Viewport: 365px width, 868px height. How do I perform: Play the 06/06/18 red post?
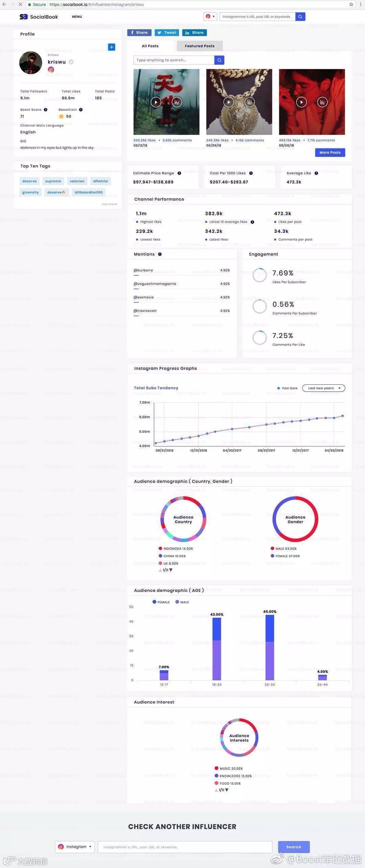[301, 102]
